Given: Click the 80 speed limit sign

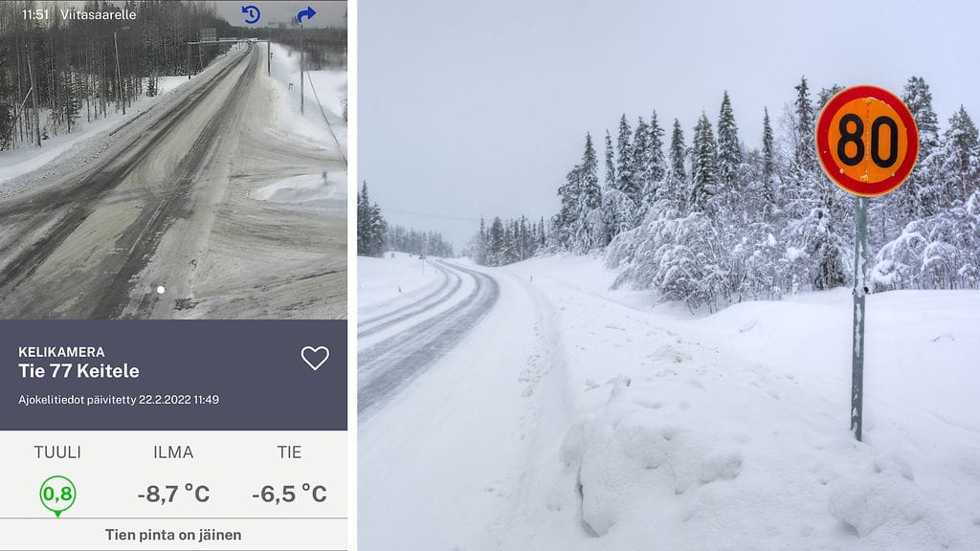Looking at the screenshot, I should click(867, 142).
